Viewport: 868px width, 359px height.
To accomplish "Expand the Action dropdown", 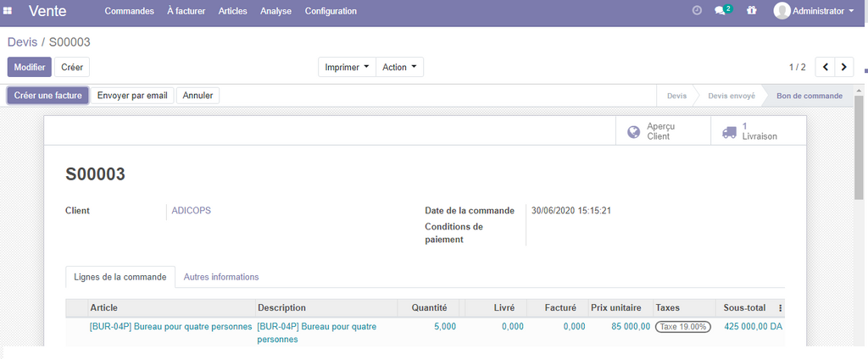I will 399,67.
